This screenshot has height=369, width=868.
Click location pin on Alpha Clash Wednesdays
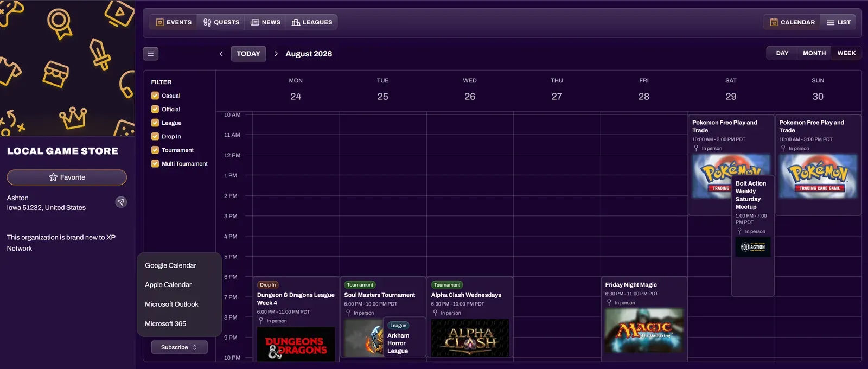[435, 313]
